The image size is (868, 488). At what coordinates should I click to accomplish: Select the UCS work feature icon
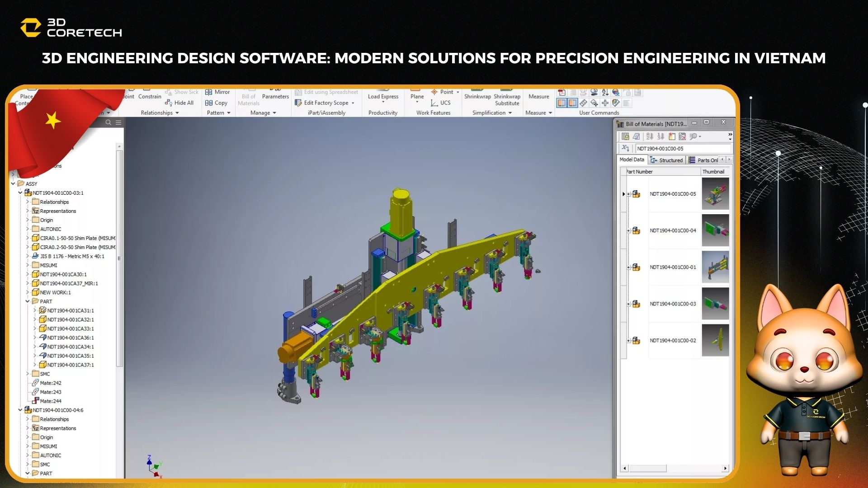[434, 103]
